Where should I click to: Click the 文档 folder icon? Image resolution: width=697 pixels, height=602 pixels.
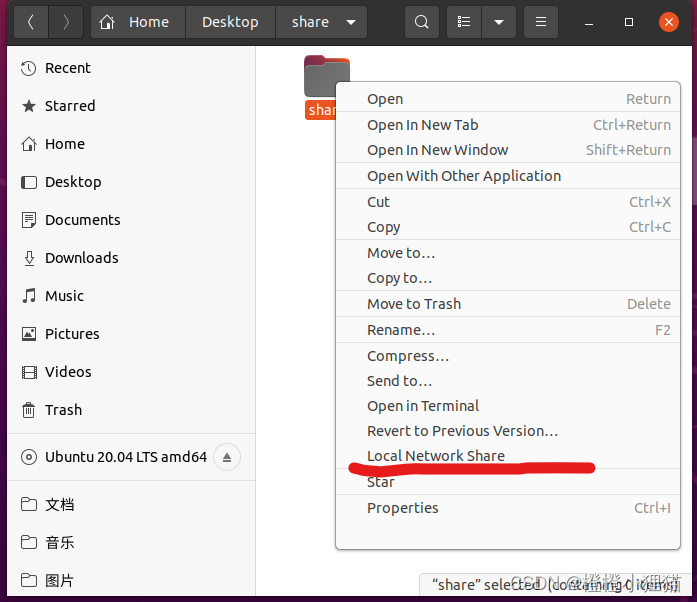point(28,504)
